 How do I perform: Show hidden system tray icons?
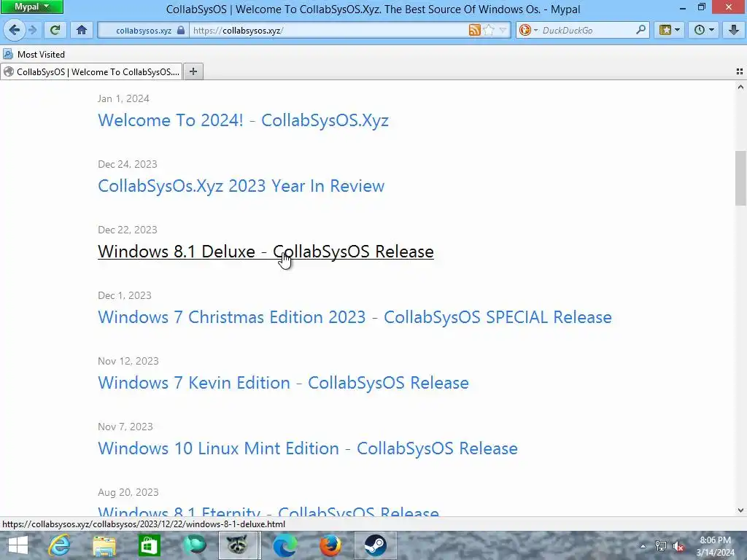pos(643,546)
